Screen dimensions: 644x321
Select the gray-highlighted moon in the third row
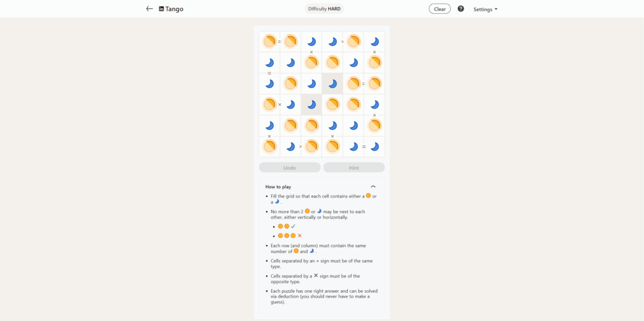(x=332, y=84)
